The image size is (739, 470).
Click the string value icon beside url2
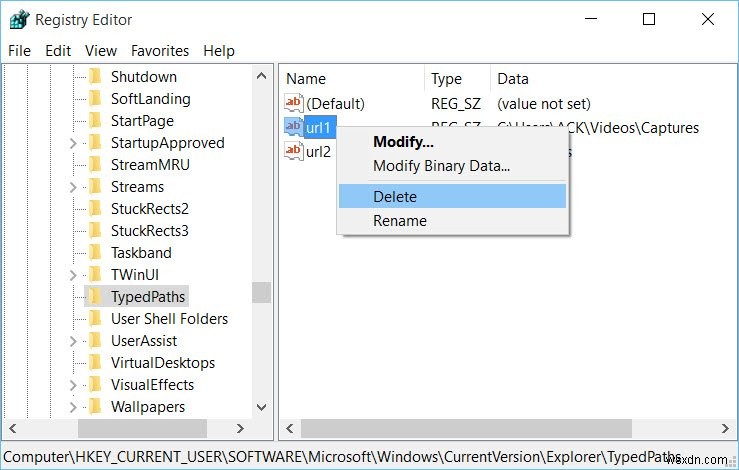pos(294,151)
